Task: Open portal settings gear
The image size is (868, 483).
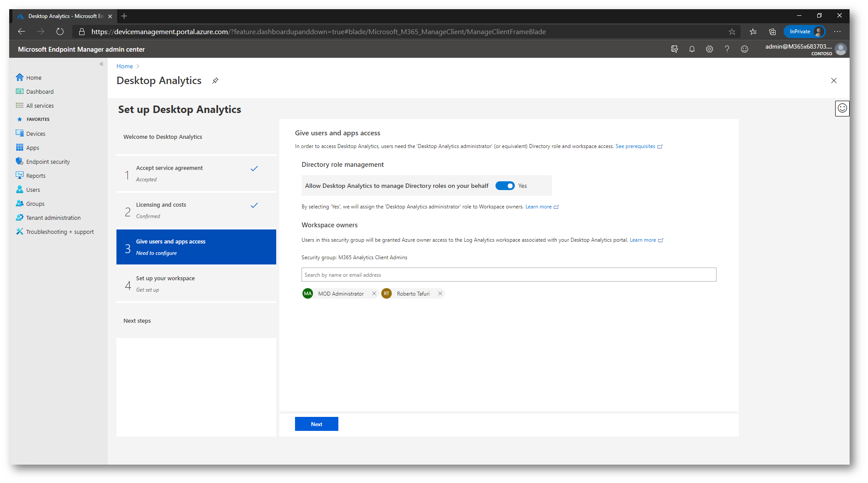Action: click(710, 49)
